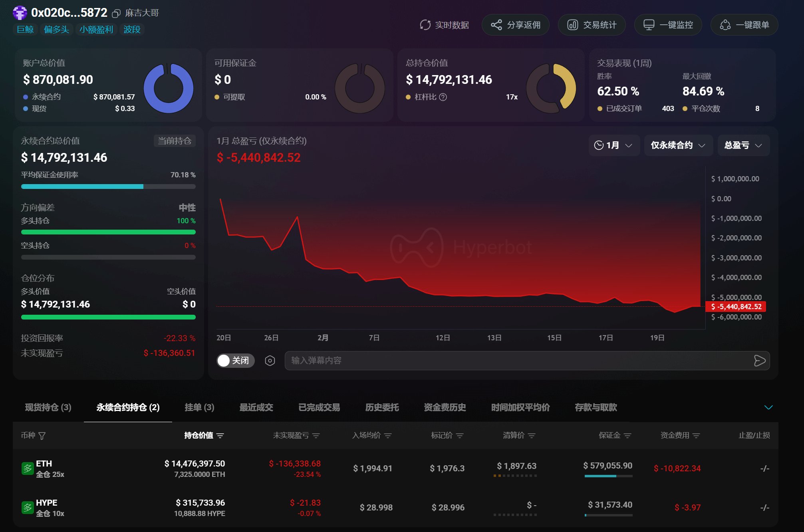Click the 实时数据 refresh icon
804x532 pixels.
click(425, 25)
